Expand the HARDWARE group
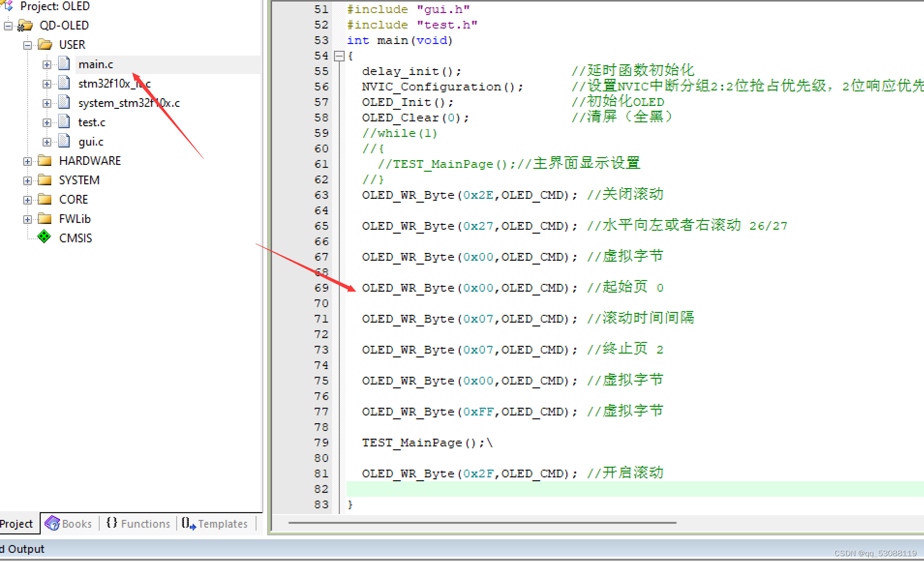 coord(28,160)
